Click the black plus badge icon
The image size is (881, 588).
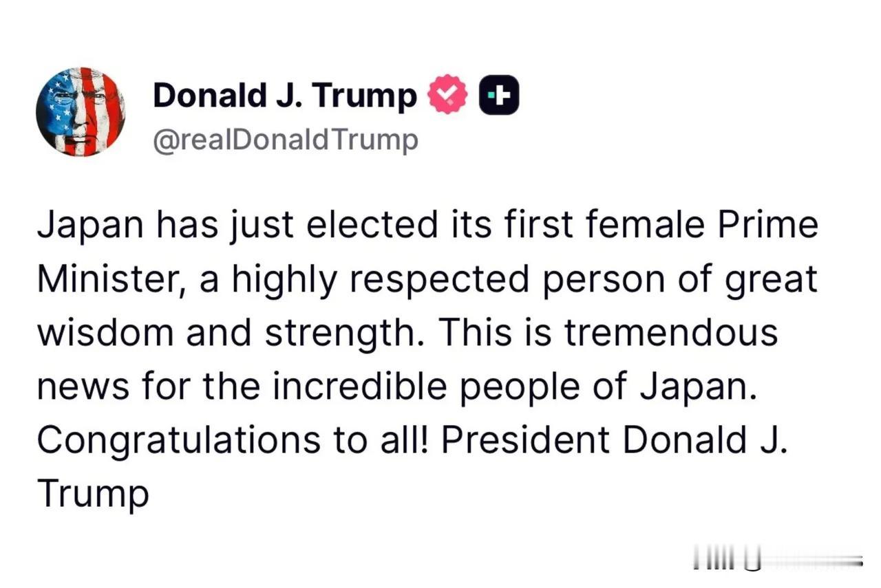(x=498, y=96)
